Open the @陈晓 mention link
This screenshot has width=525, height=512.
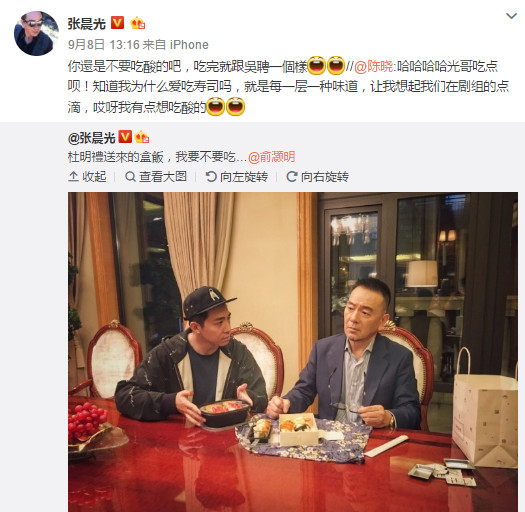pos(374,66)
